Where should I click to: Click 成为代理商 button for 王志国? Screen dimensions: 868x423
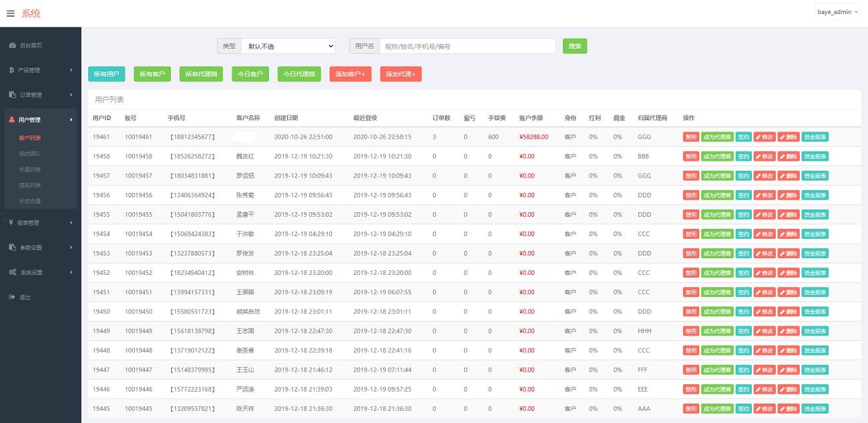(x=717, y=330)
